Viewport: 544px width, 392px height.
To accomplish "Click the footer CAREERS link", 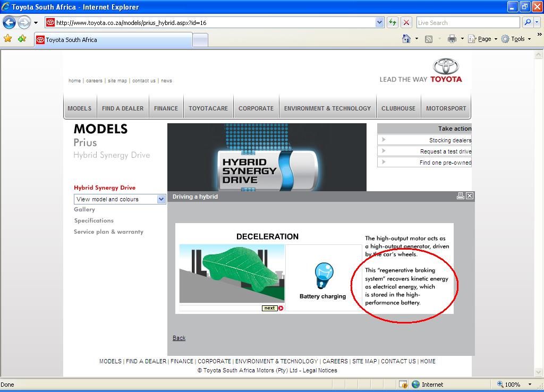I will [x=335, y=361].
